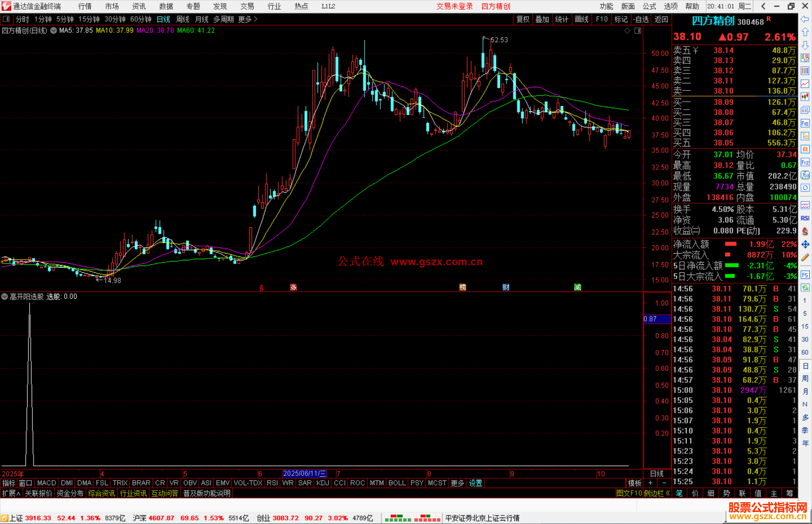Open the F10 sidebar icon

point(805,123)
